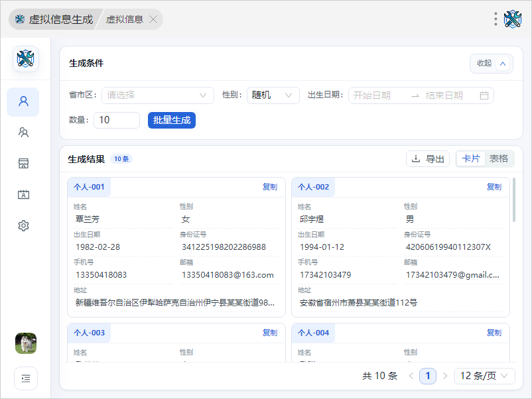Click birth date 1994-01-12
Screen dimensions: 532x399
click(322, 247)
